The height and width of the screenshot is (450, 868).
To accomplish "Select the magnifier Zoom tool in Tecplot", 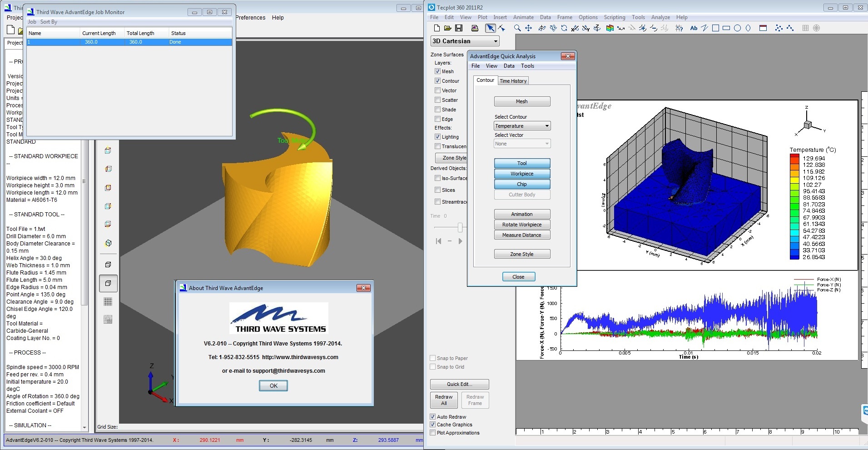I will (x=517, y=28).
